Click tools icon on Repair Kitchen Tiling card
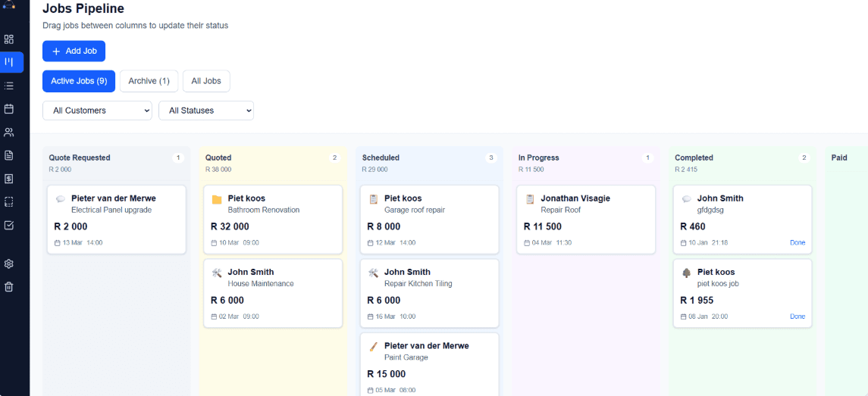 point(374,273)
